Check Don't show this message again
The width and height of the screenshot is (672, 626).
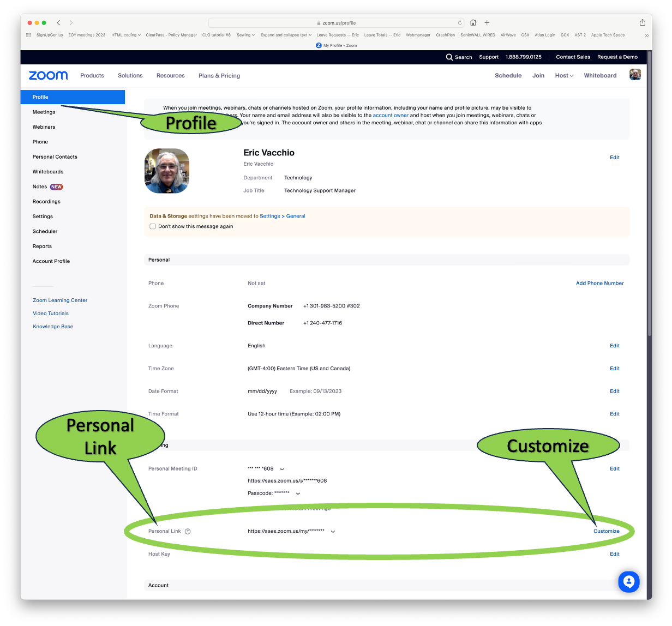(x=153, y=226)
